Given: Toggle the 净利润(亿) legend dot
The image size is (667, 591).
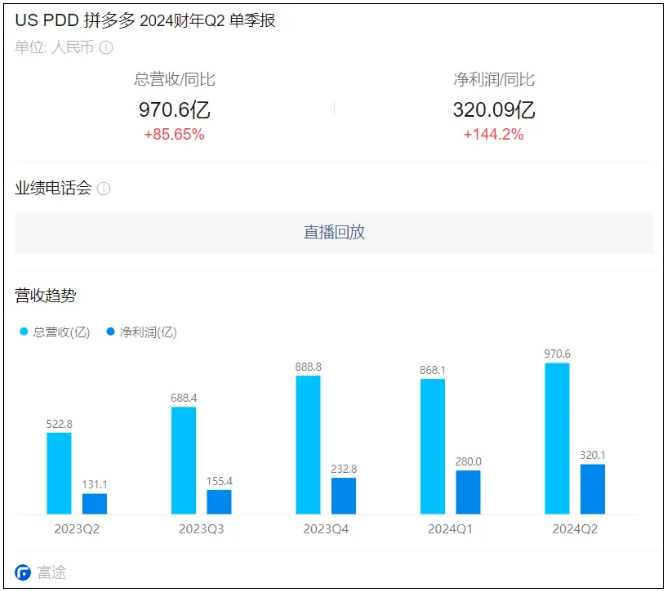Looking at the screenshot, I should (111, 331).
